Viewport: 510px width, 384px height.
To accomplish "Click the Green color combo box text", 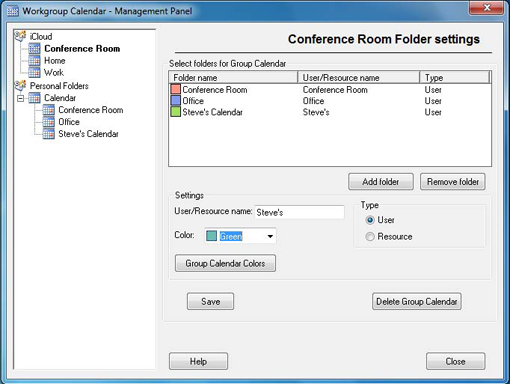I will (231, 236).
